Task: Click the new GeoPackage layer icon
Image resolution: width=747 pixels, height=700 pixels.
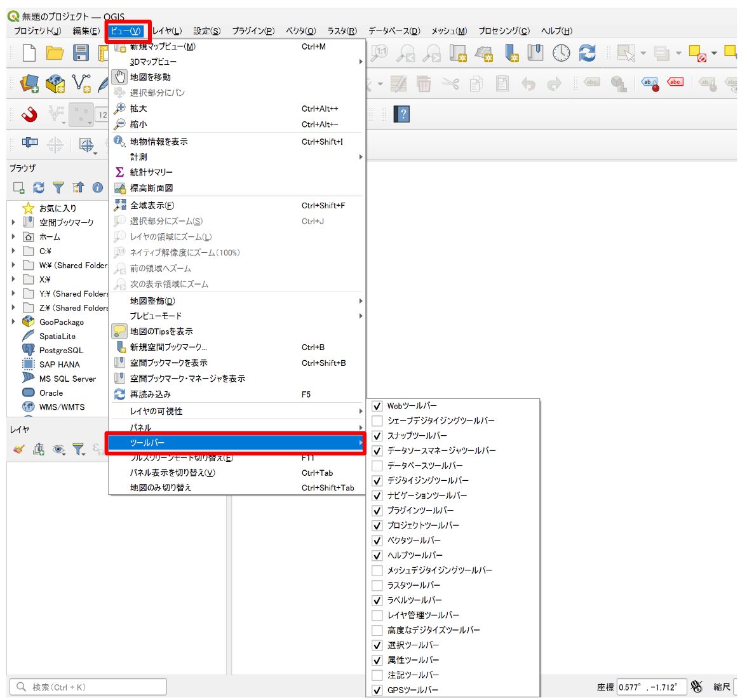Action: click(x=55, y=84)
